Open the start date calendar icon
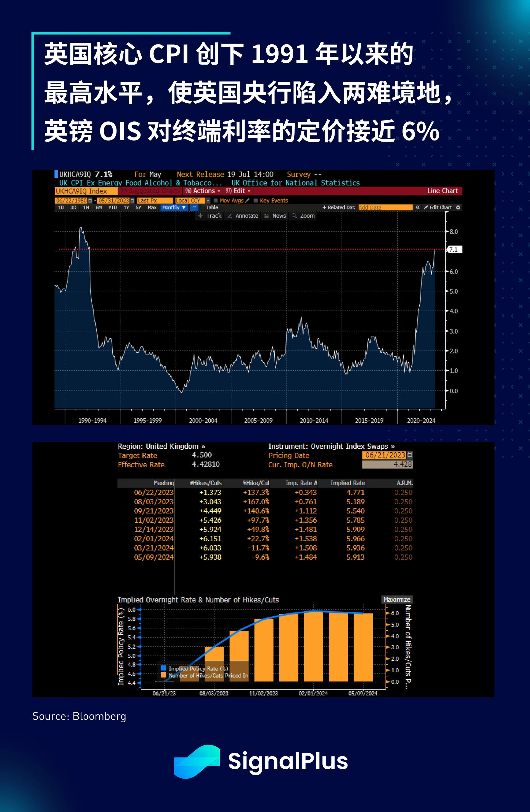 point(90,201)
